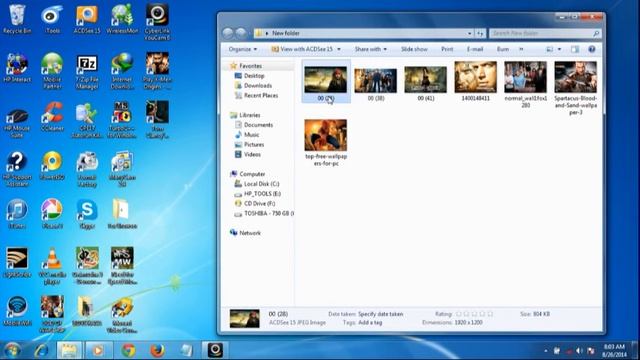Viewport: 640px width, 360px height.
Task: Open Firefox from the taskbar
Action: coord(157,350)
